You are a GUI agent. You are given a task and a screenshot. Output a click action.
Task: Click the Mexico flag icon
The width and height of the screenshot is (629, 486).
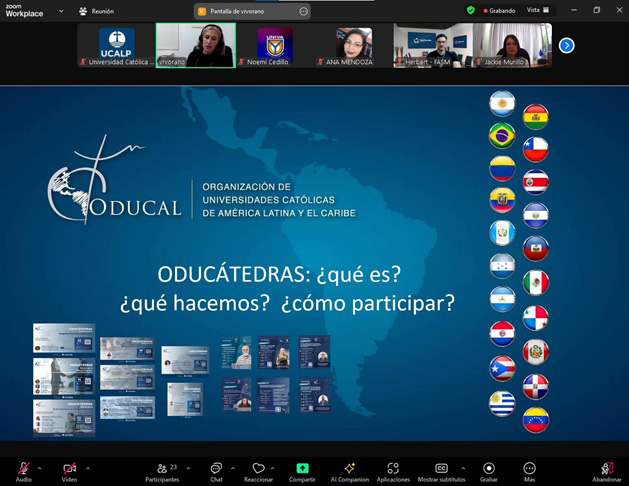click(x=536, y=282)
